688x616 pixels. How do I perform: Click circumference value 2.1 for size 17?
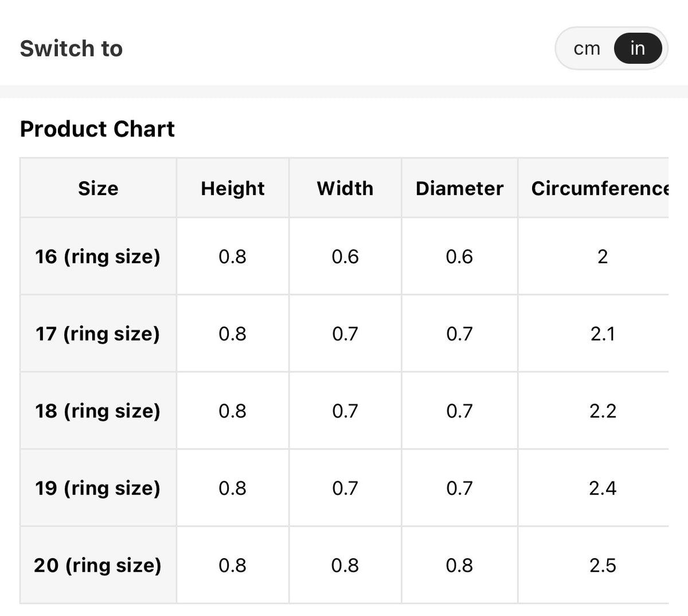pyautogui.click(x=603, y=333)
